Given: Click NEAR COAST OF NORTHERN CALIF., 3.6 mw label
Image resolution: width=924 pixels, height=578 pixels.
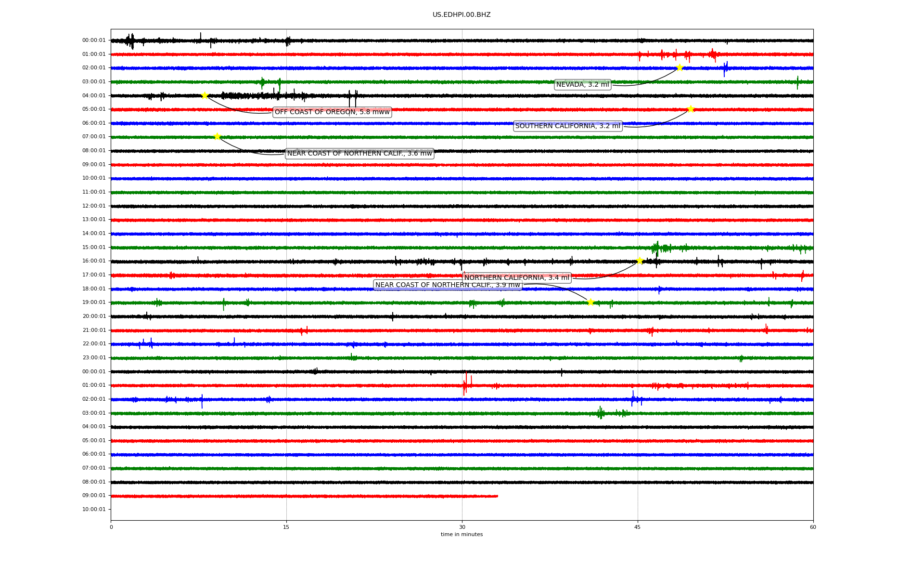Looking at the screenshot, I should [x=359, y=154].
